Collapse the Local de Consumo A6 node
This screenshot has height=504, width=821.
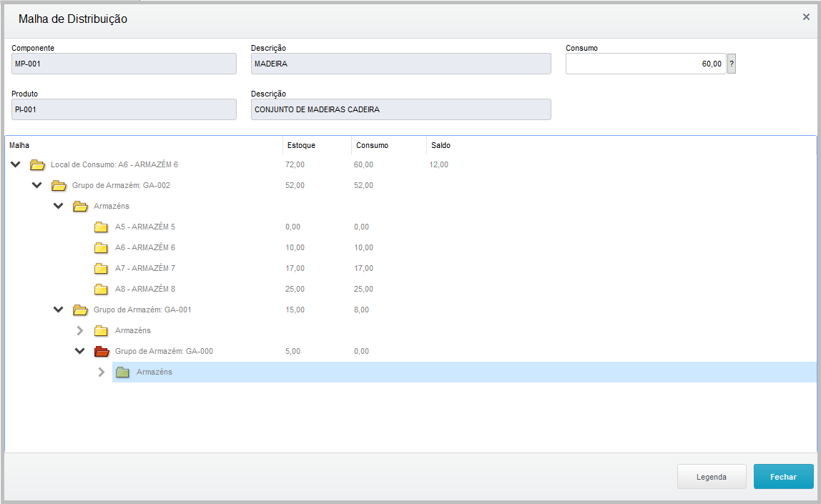tap(16, 165)
